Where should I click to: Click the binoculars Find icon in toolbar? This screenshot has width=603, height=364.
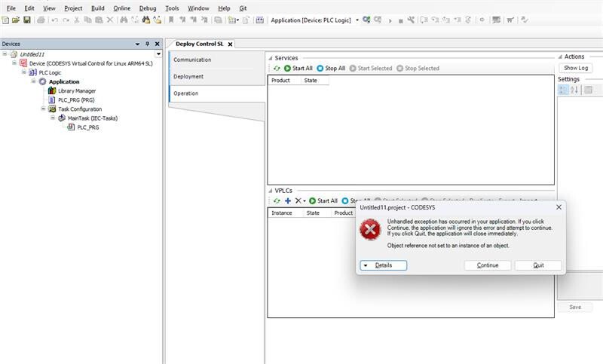pos(123,20)
